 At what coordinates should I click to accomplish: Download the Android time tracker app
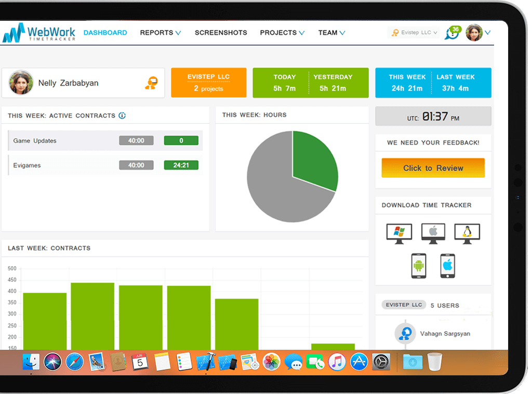(419, 266)
